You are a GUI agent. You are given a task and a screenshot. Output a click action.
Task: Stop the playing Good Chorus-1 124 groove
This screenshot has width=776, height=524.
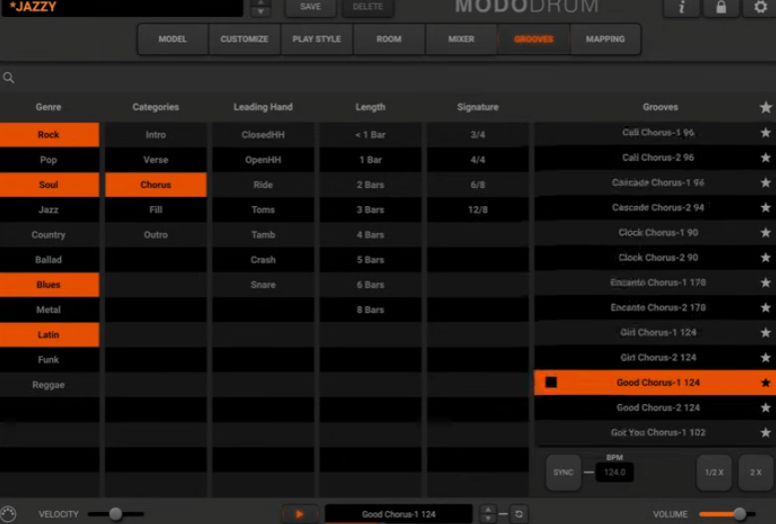point(551,382)
